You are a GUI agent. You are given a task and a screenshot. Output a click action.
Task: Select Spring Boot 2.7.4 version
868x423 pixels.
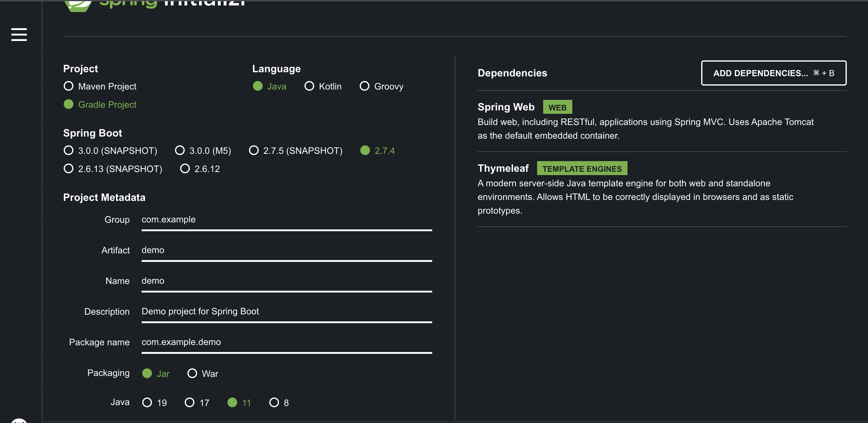coord(377,150)
